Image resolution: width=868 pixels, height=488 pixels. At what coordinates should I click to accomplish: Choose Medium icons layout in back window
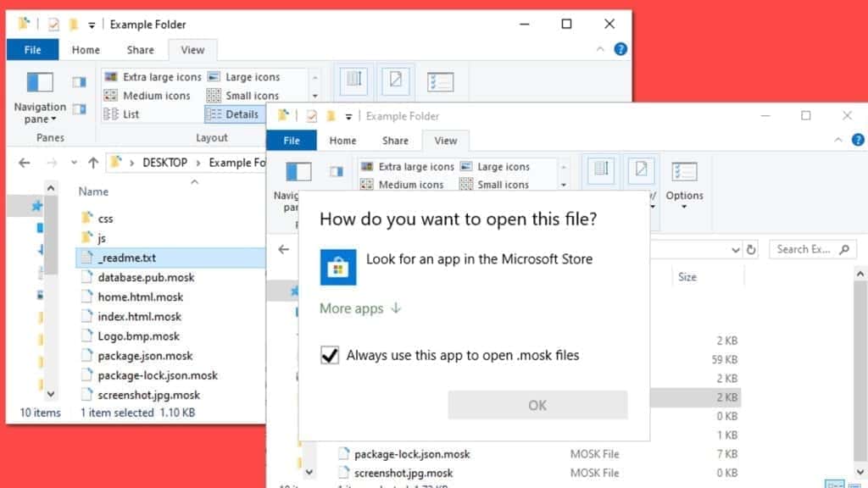[x=147, y=96]
